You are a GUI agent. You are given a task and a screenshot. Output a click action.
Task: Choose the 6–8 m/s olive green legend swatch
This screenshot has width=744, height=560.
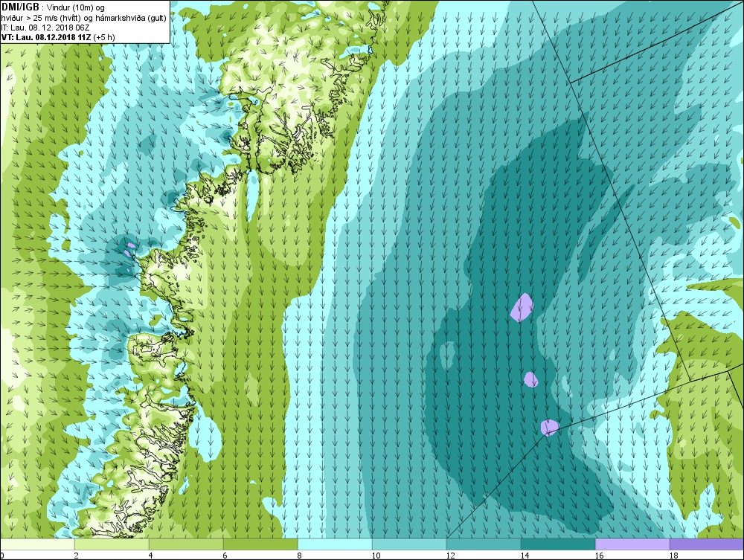click(260, 544)
